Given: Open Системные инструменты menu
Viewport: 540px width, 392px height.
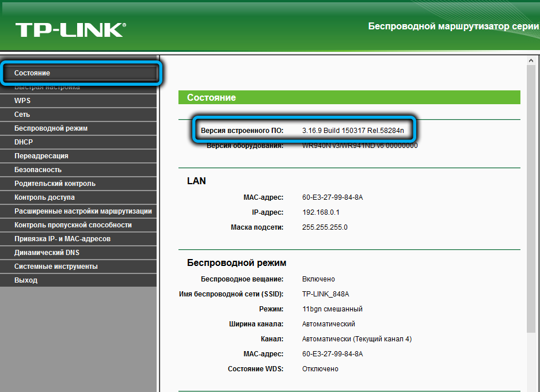Looking at the screenshot, I should tap(56, 267).
